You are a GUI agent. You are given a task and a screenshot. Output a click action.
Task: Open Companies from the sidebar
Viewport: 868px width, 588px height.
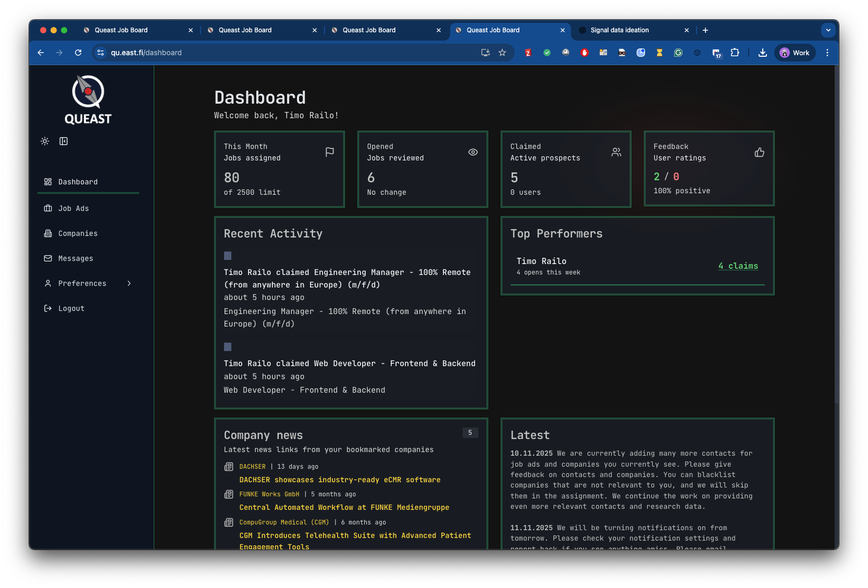pos(77,233)
